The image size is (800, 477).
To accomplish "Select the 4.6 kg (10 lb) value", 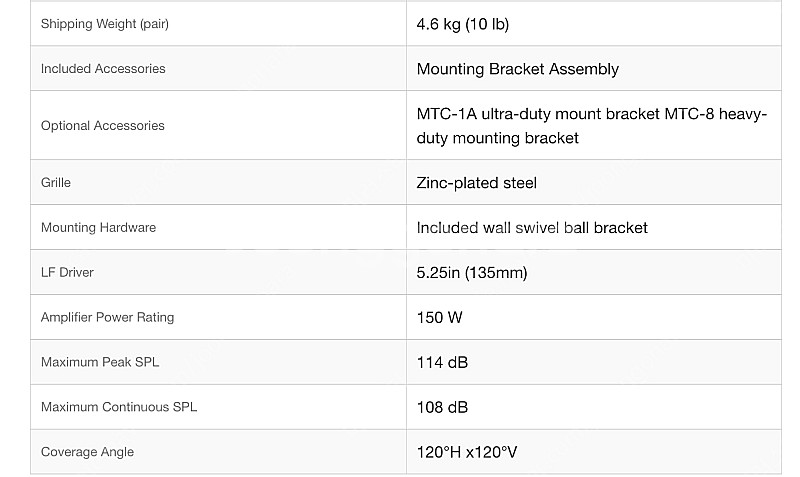I will (x=462, y=24).
